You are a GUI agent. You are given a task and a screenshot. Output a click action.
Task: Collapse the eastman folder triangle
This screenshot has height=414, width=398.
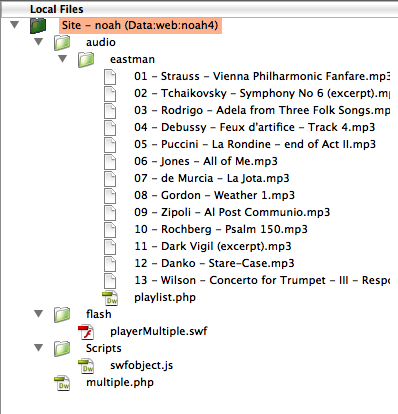pos(62,59)
